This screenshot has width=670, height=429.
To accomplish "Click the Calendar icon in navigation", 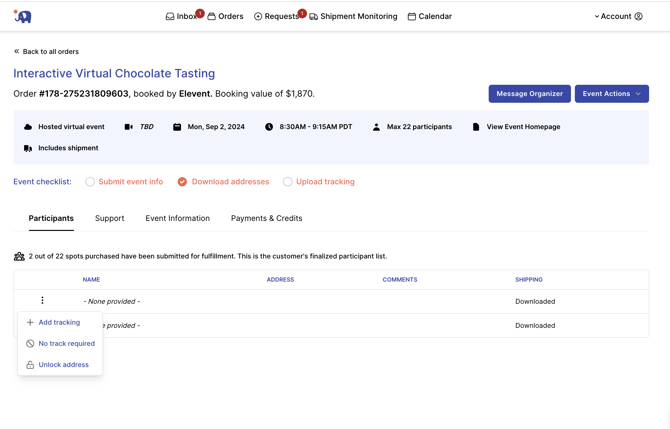I will point(411,17).
